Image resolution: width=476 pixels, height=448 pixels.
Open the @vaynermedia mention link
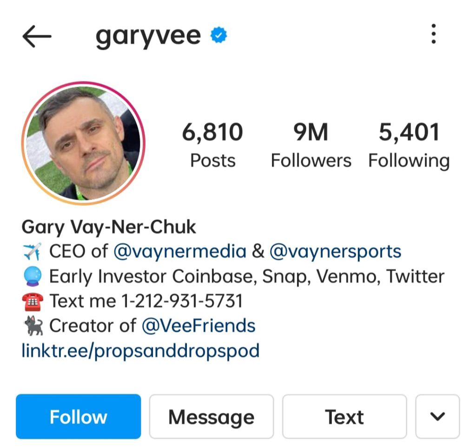click(x=180, y=251)
